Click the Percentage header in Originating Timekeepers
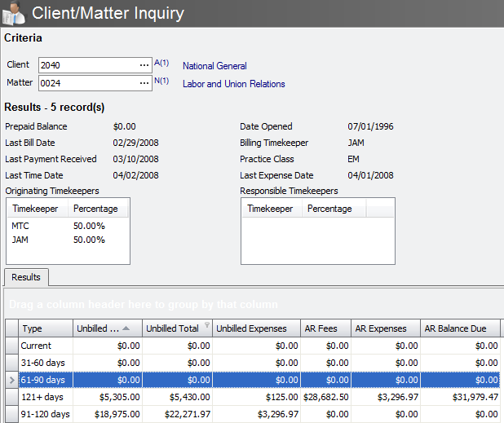 point(95,209)
